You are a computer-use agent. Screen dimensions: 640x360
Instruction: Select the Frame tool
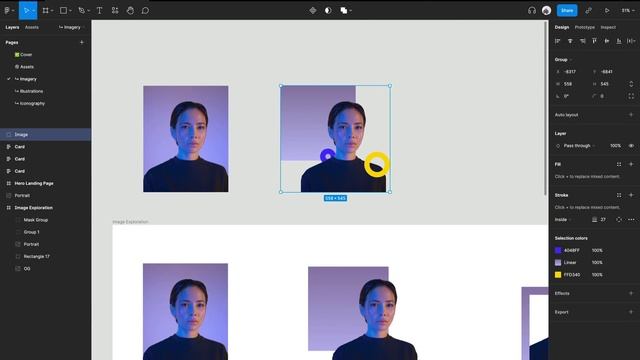[x=45, y=11]
